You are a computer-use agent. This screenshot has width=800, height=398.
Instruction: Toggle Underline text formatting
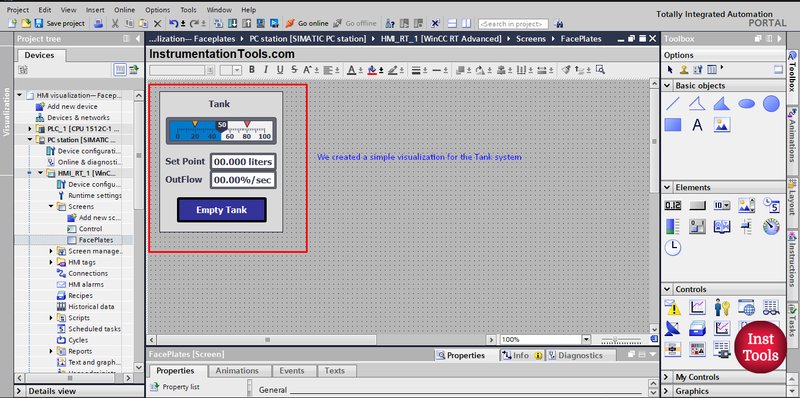(280, 70)
